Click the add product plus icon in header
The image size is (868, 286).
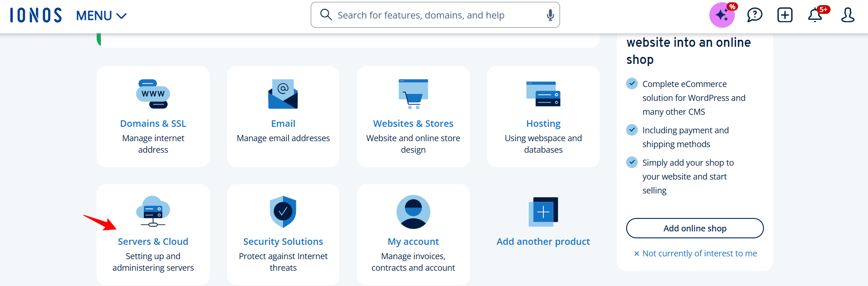(785, 15)
